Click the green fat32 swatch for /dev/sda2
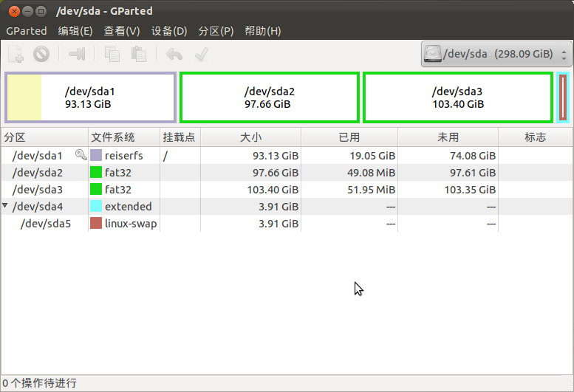574x392 pixels. point(96,172)
